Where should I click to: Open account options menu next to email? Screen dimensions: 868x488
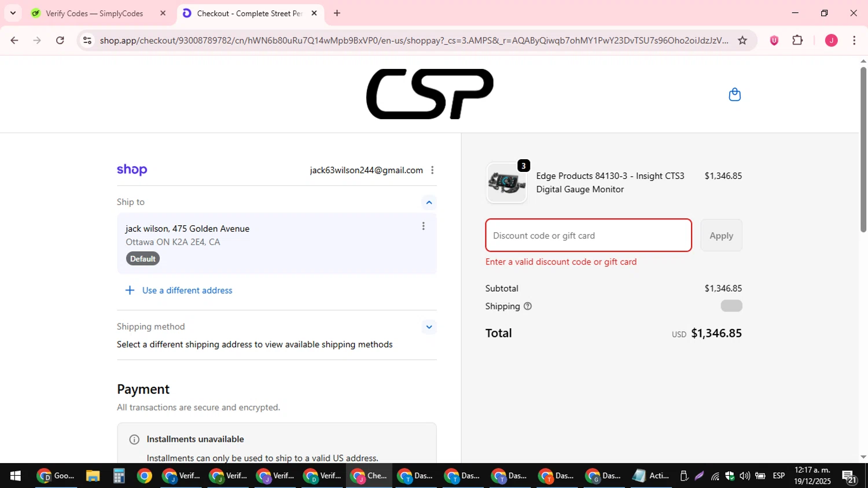432,170
